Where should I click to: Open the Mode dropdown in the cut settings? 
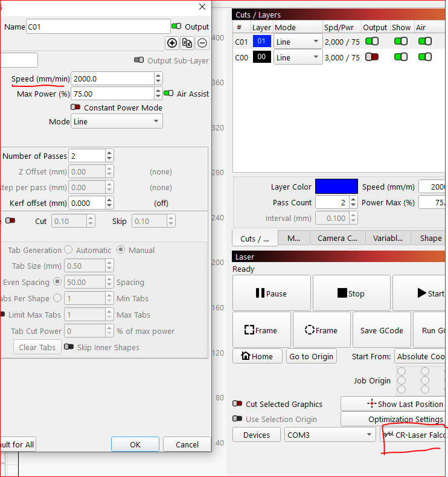(x=117, y=121)
